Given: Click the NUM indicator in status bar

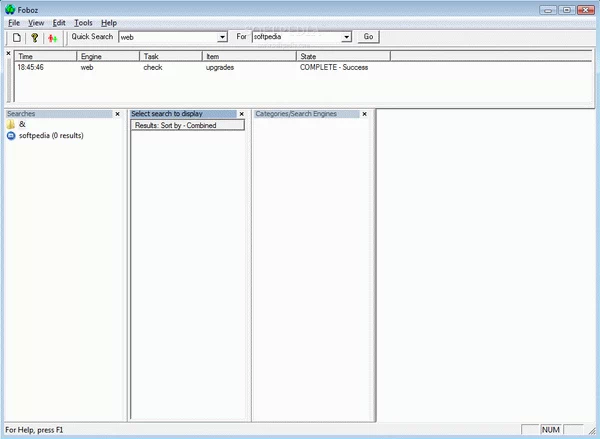Looking at the screenshot, I should pos(551,430).
